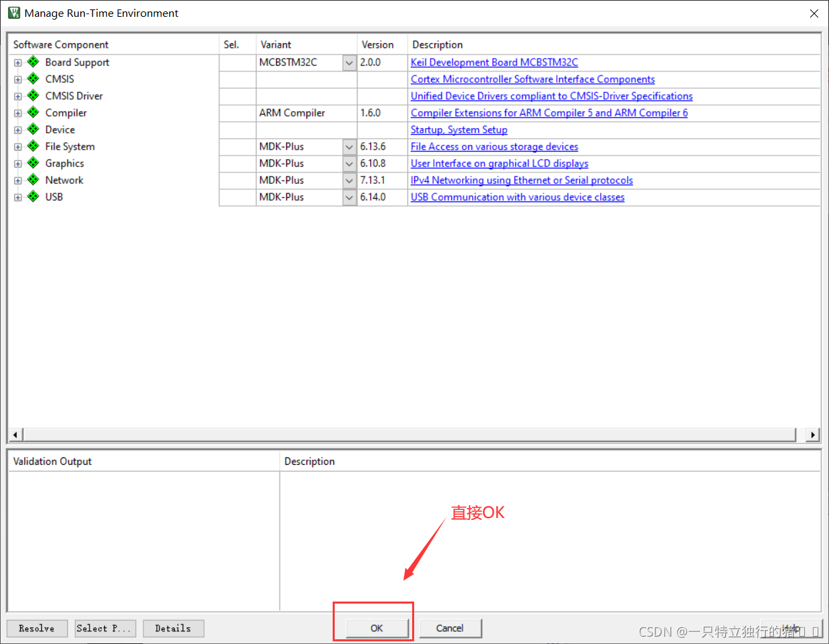Viewport: 829px width, 644px height.
Task: Select the CMSIS Driver row label
Action: [74, 96]
